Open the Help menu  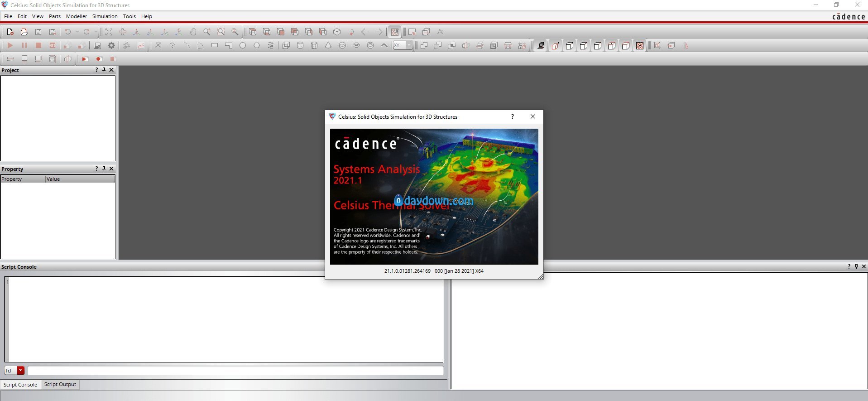tap(147, 16)
